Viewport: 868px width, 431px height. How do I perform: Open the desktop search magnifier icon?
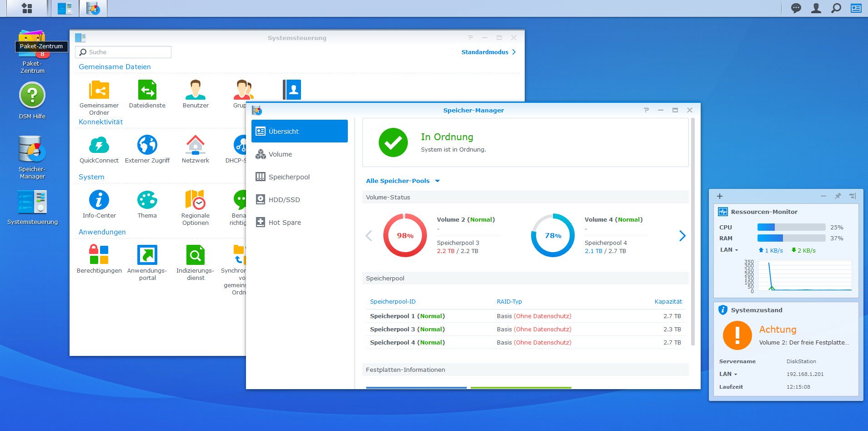click(836, 8)
